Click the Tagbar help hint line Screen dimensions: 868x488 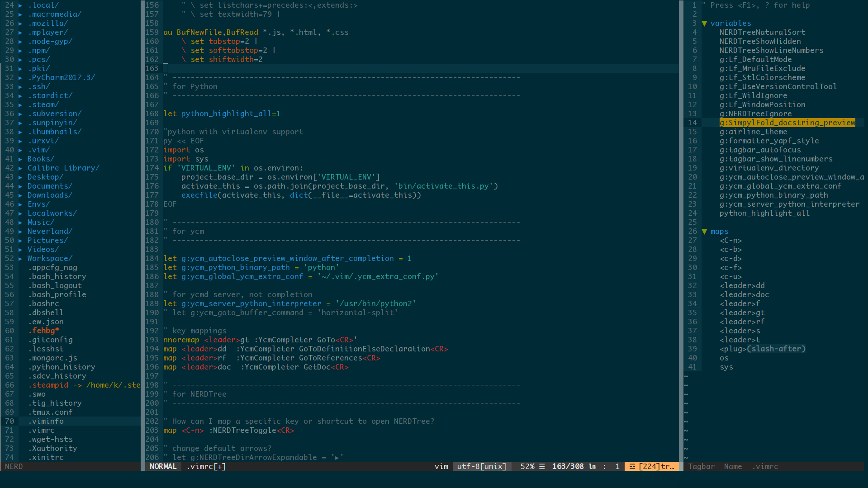coord(755,5)
